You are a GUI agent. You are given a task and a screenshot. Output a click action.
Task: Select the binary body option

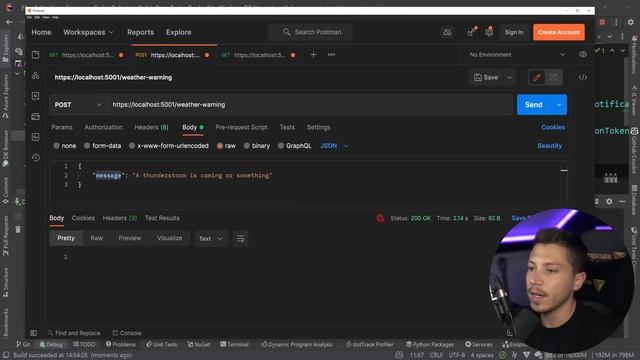pos(257,146)
